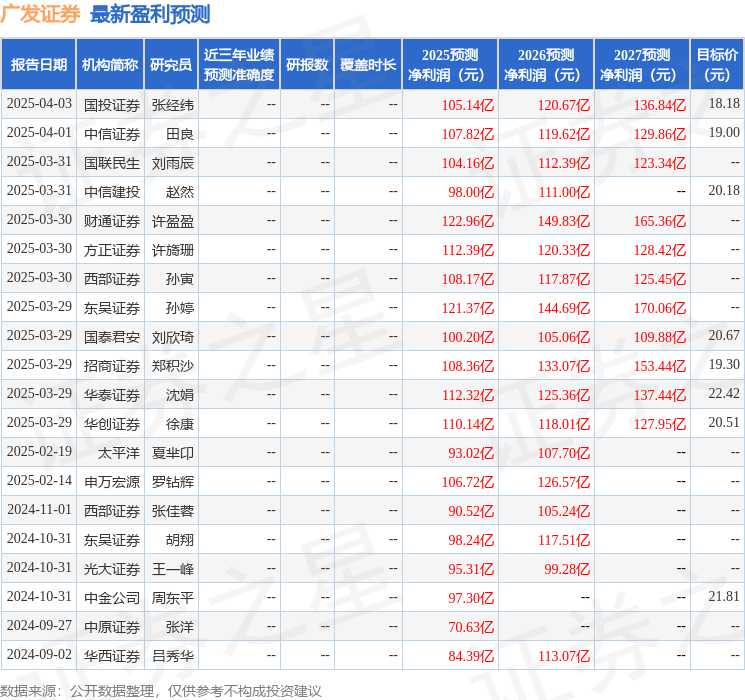
Task: Select value 70.63亿
Action: click(x=471, y=627)
